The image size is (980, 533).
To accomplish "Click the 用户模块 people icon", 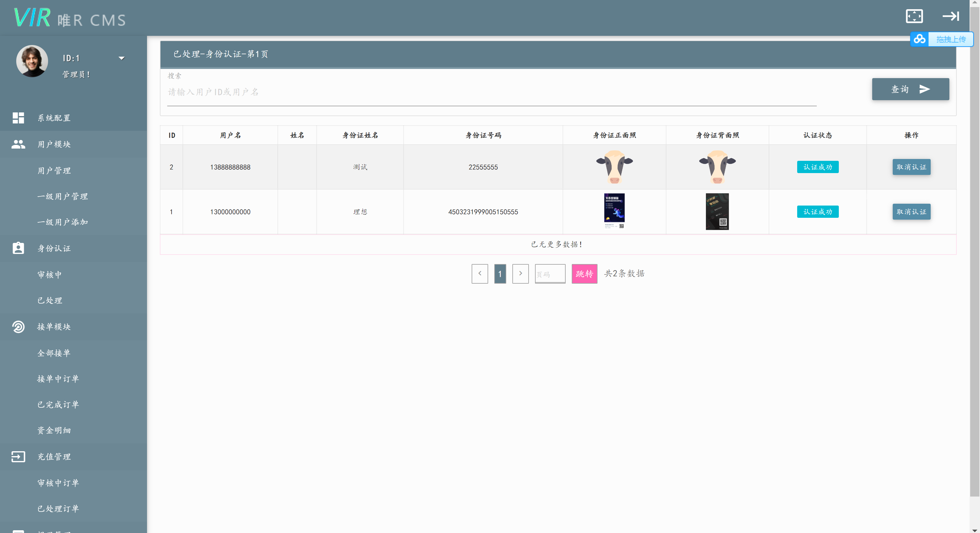I will click(18, 144).
